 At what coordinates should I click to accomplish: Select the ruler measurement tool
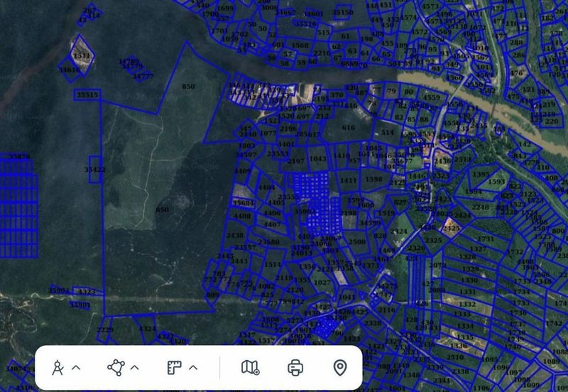[175, 367]
